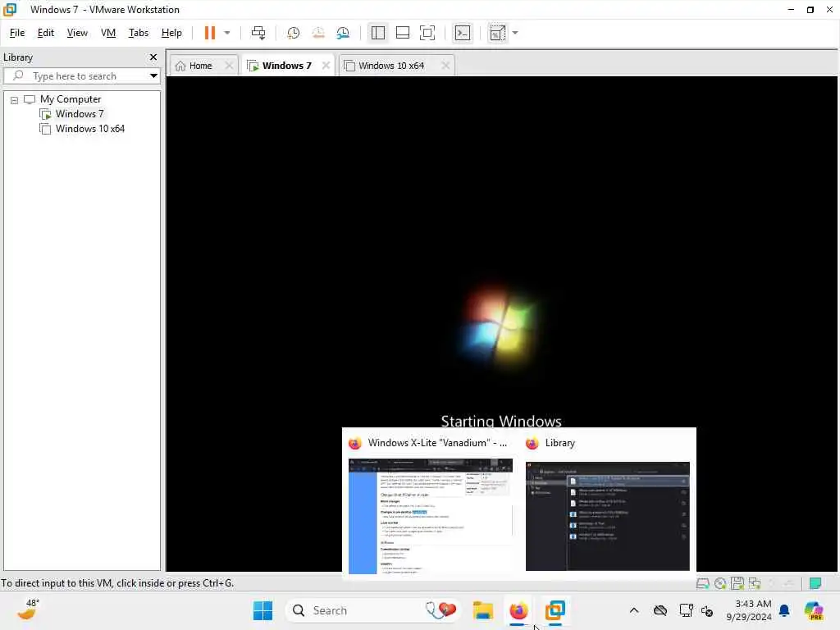Close the Library panel

tap(153, 57)
